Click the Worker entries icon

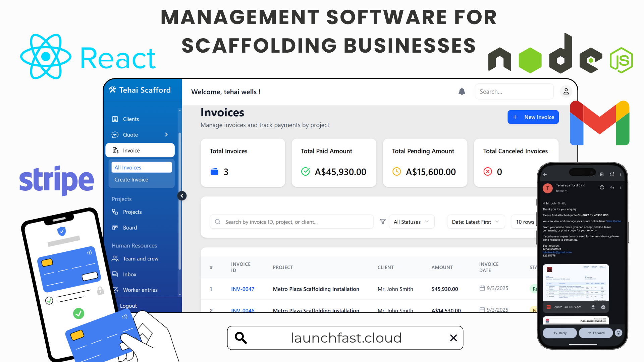pos(115,290)
